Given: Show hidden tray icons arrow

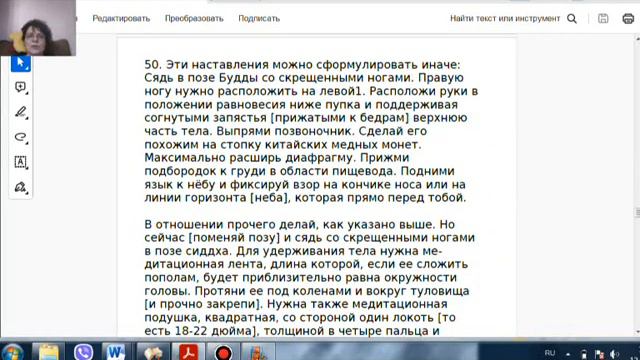Looking at the screenshot, I should [568, 354].
